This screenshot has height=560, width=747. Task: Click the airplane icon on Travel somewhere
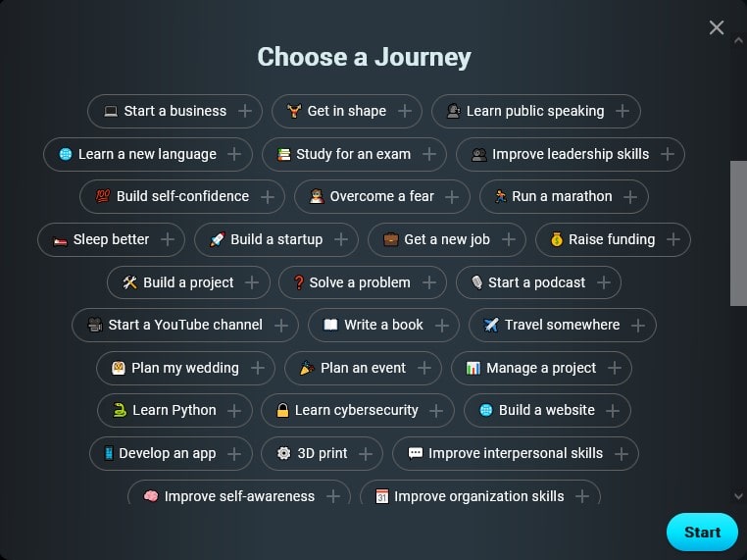pyautogui.click(x=491, y=325)
